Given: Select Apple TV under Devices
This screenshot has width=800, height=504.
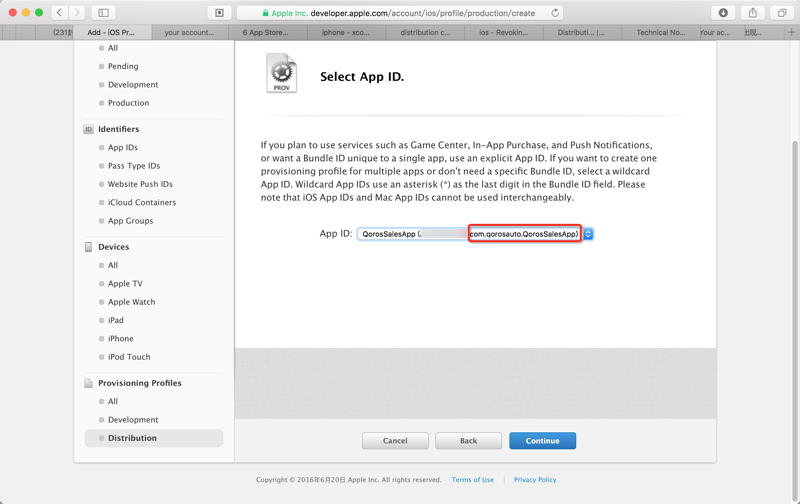Looking at the screenshot, I should pos(125,284).
